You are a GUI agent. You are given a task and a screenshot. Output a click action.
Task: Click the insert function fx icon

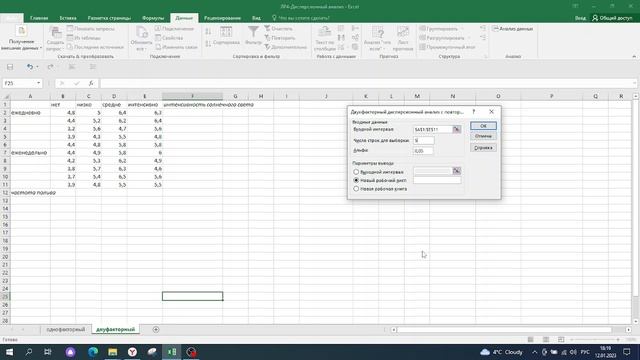pos(91,83)
